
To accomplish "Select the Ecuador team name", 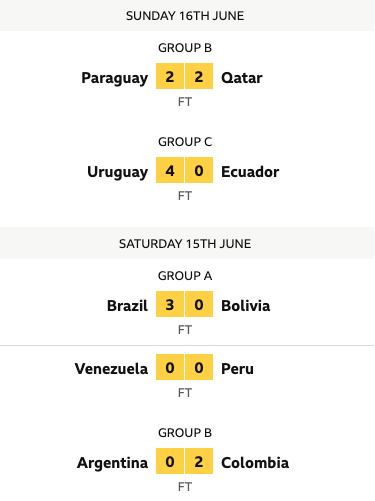I will click(x=250, y=172).
